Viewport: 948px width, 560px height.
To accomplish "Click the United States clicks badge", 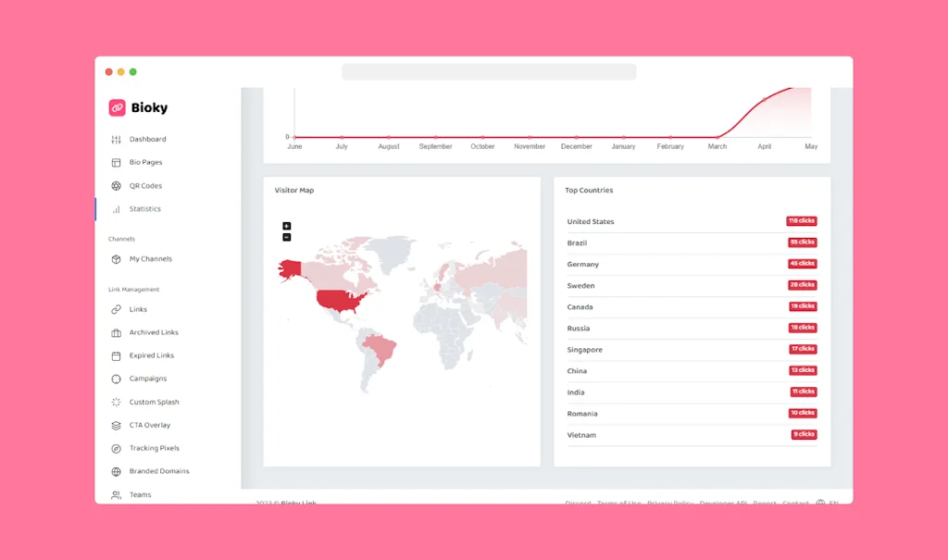I will point(802,221).
